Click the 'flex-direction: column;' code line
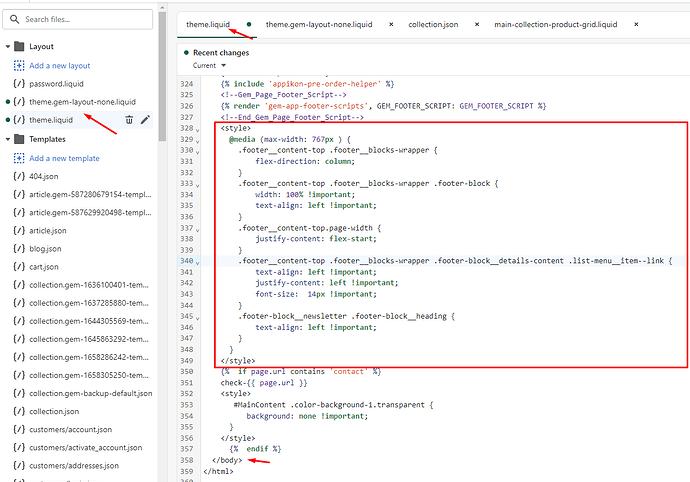Screen dimensions: 690x482 tap(305, 161)
